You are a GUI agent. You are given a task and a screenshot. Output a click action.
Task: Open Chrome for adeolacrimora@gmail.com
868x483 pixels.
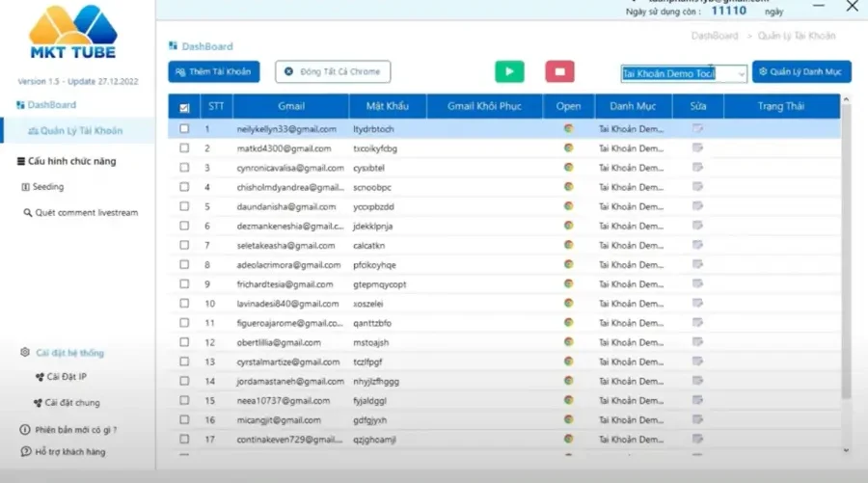(568, 264)
